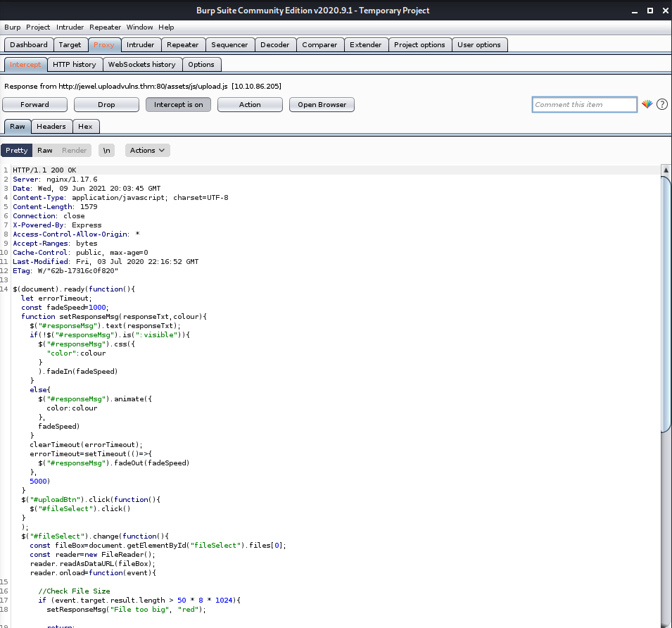Screen dimensions: 672x628
Task: Switch to the Sequencer tab
Action: [x=229, y=44]
